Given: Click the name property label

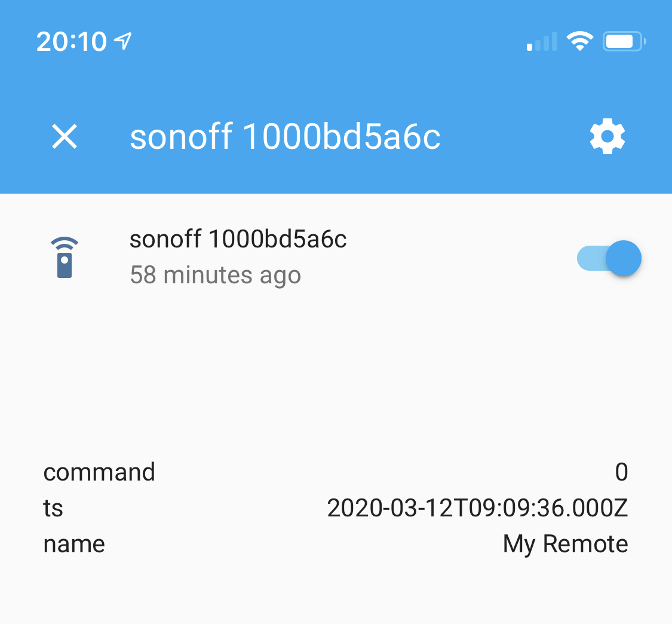Looking at the screenshot, I should pos(73,544).
